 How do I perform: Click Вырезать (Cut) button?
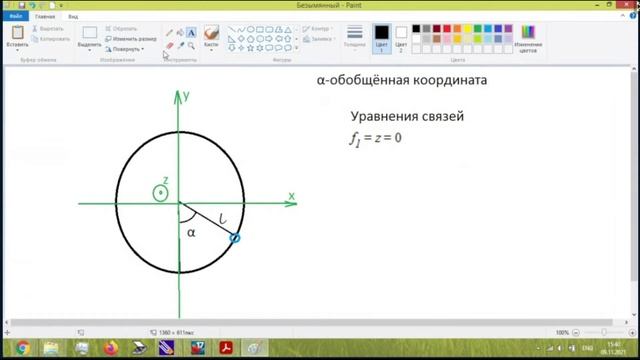[x=48, y=29]
